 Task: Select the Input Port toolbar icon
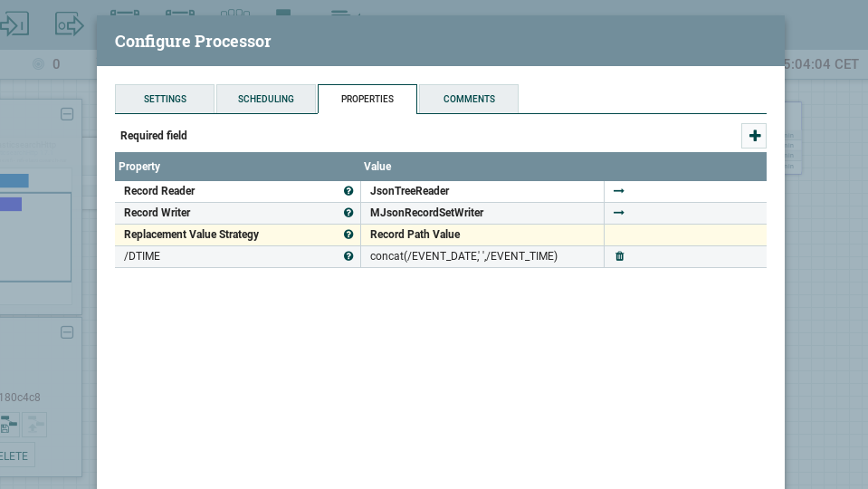(15, 24)
